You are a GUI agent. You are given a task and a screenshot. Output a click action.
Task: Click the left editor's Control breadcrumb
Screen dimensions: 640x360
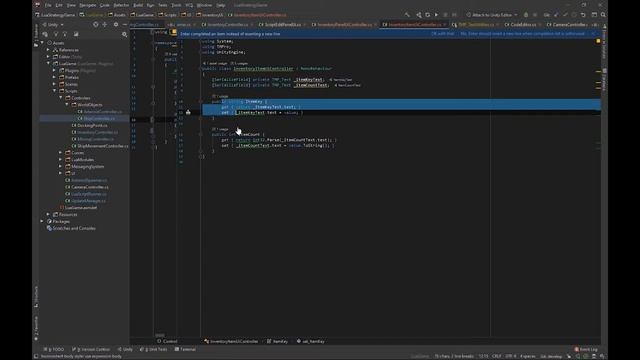pos(168,341)
